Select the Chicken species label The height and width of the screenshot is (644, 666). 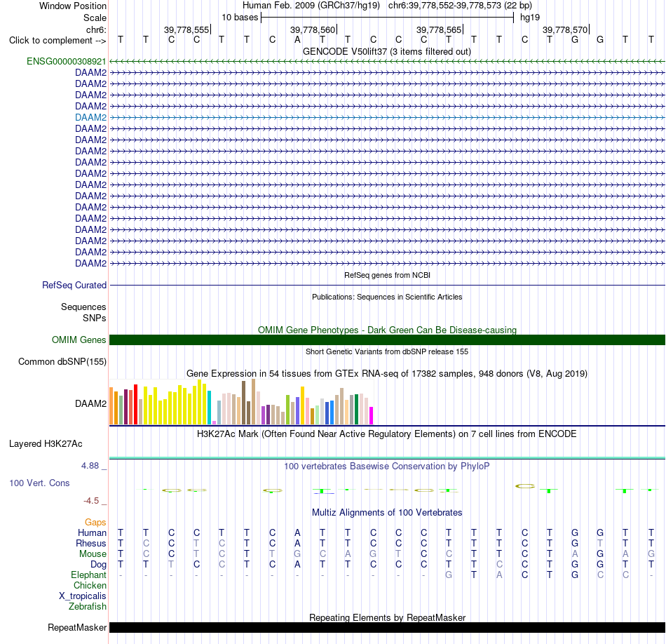tap(90, 585)
